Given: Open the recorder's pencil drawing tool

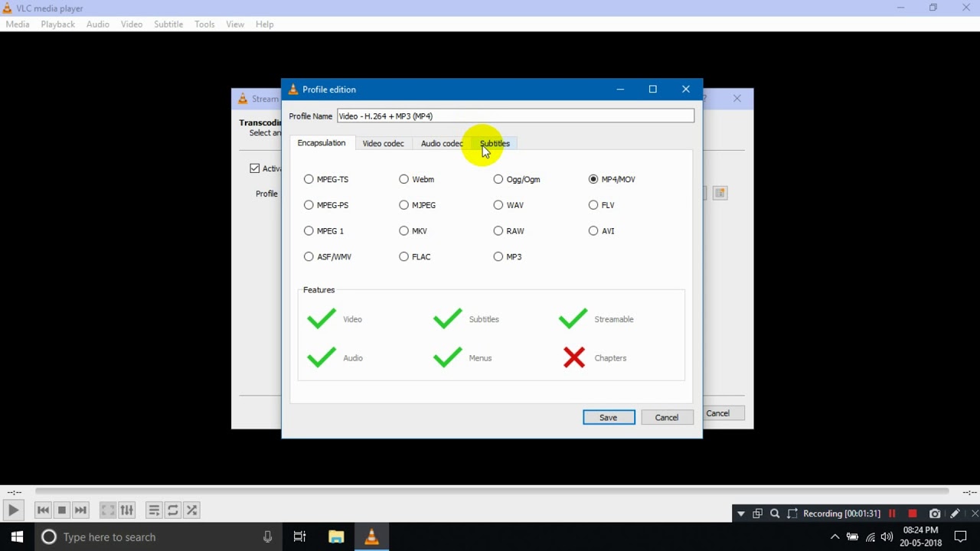Looking at the screenshot, I should click(955, 514).
